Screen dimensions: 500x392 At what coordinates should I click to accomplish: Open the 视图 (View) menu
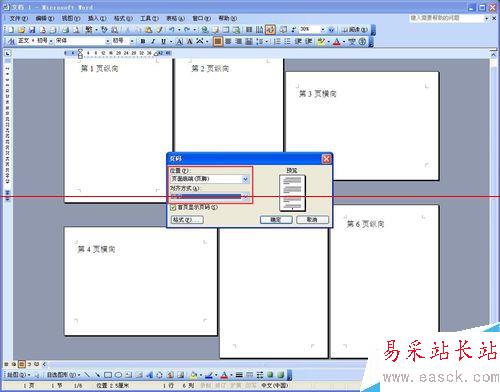point(71,18)
